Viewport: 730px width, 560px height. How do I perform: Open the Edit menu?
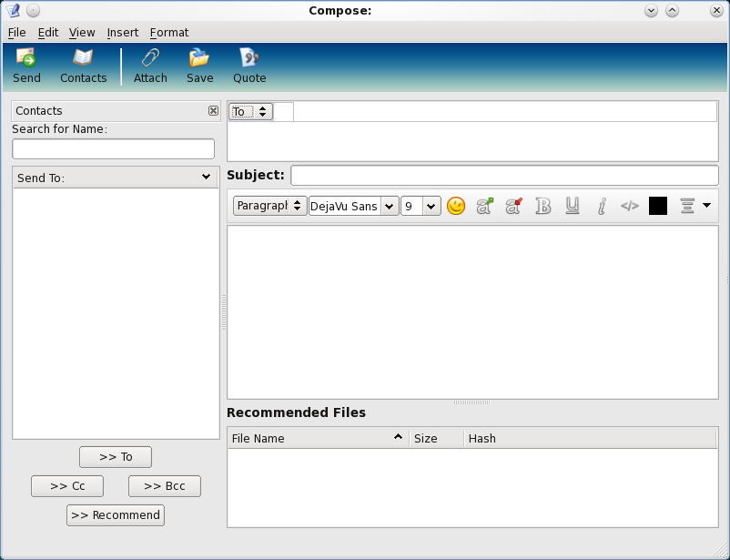(48, 33)
